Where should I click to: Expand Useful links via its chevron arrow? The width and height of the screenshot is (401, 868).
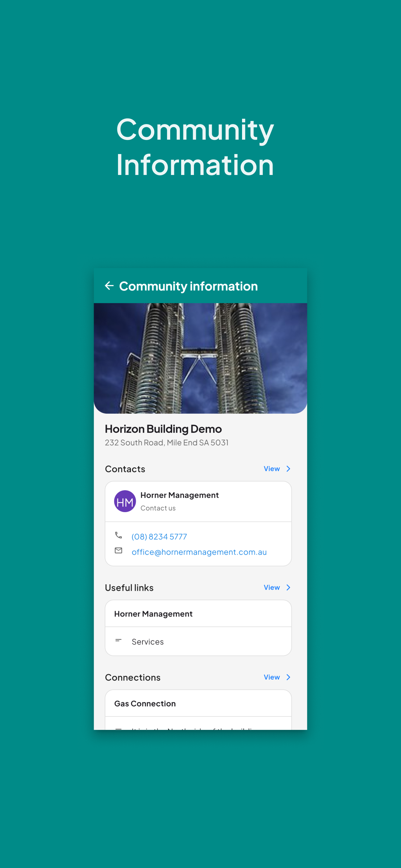pos(288,587)
